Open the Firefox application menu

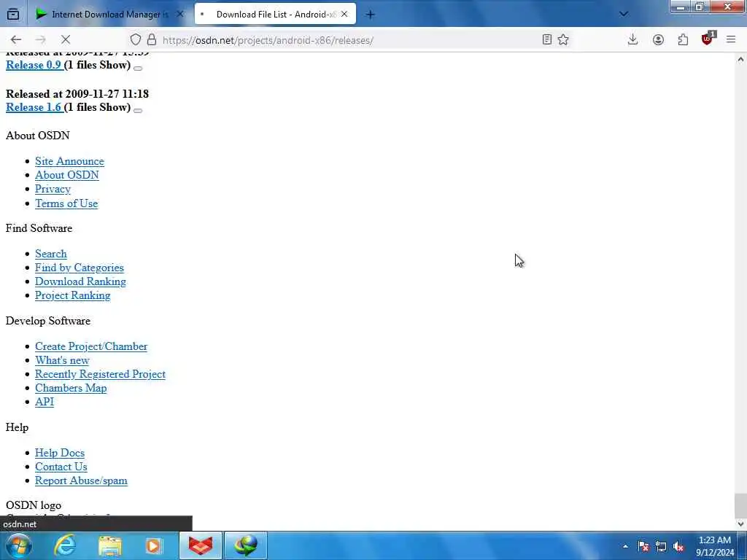pyautogui.click(x=731, y=39)
